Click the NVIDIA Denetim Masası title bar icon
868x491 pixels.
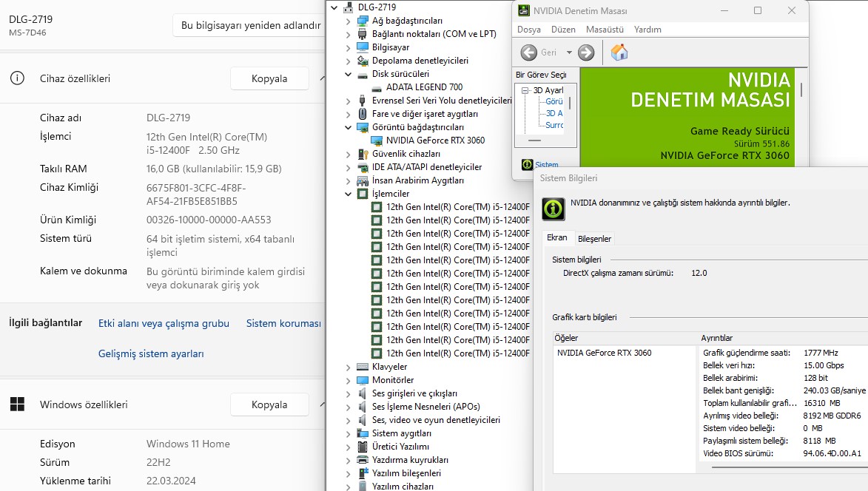[x=523, y=10]
